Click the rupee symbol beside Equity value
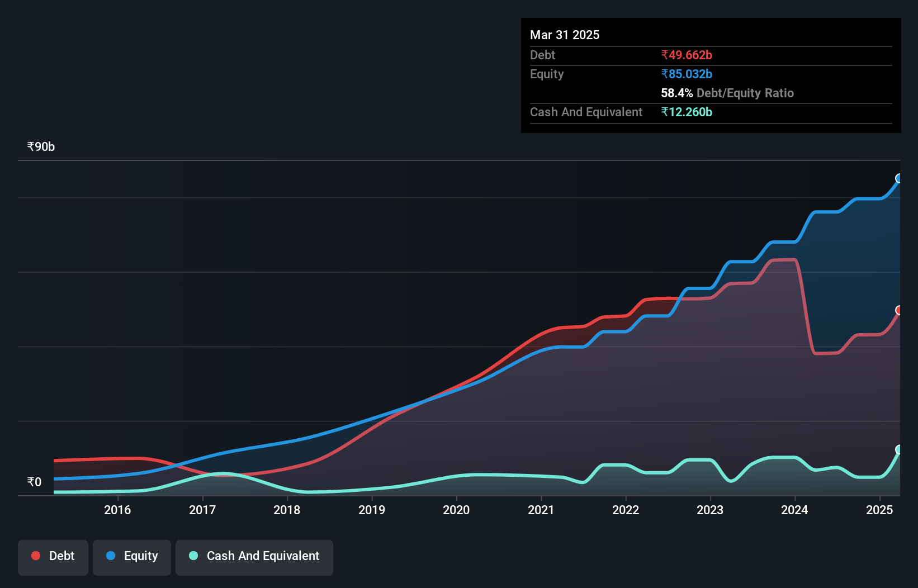Screen dimensions: 918x588 [664, 74]
